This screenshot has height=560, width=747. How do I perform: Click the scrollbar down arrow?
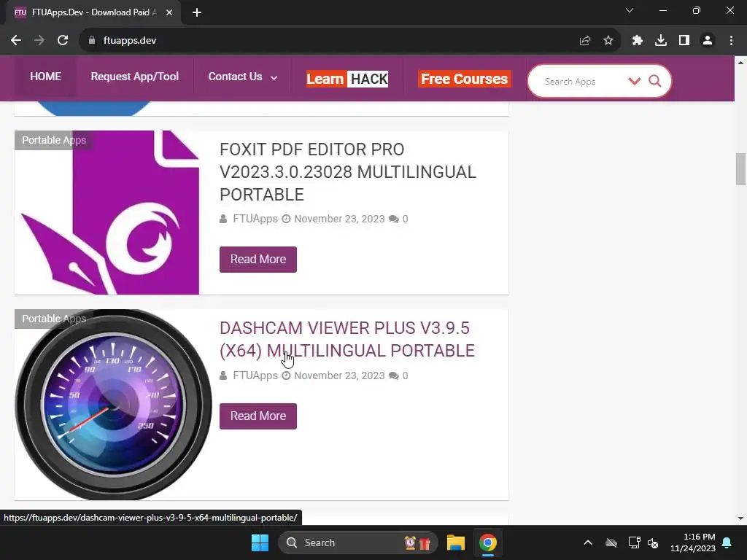tap(740, 518)
